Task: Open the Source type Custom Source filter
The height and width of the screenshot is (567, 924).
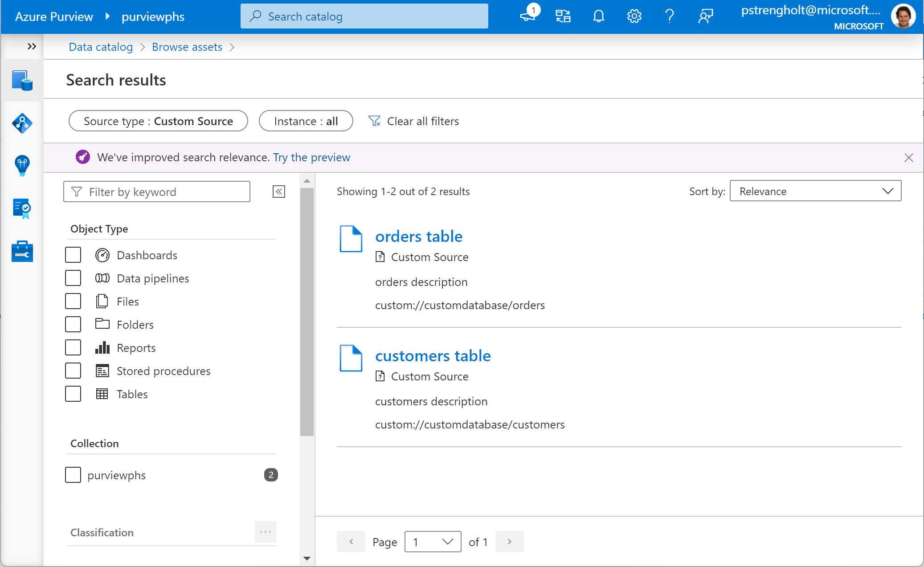Action: click(158, 121)
